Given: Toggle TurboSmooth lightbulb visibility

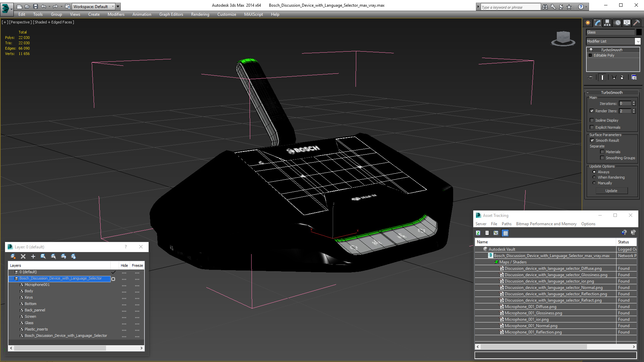Looking at the screenshot, I should tap(591, 50).
